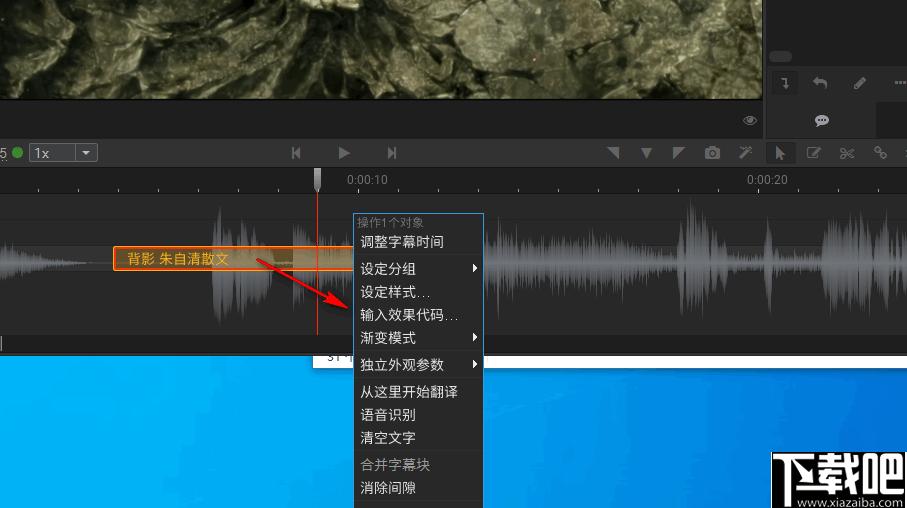907x508 pixels.
Task: Open the 渐变模式 submenu
Action: pos(418,338)
